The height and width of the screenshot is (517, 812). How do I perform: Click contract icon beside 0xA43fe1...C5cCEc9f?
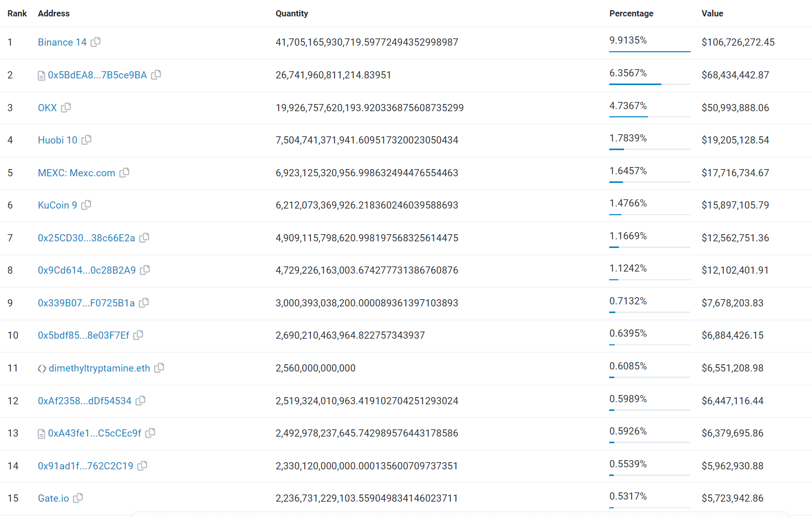pyautogui.click(x=41, y=434)
